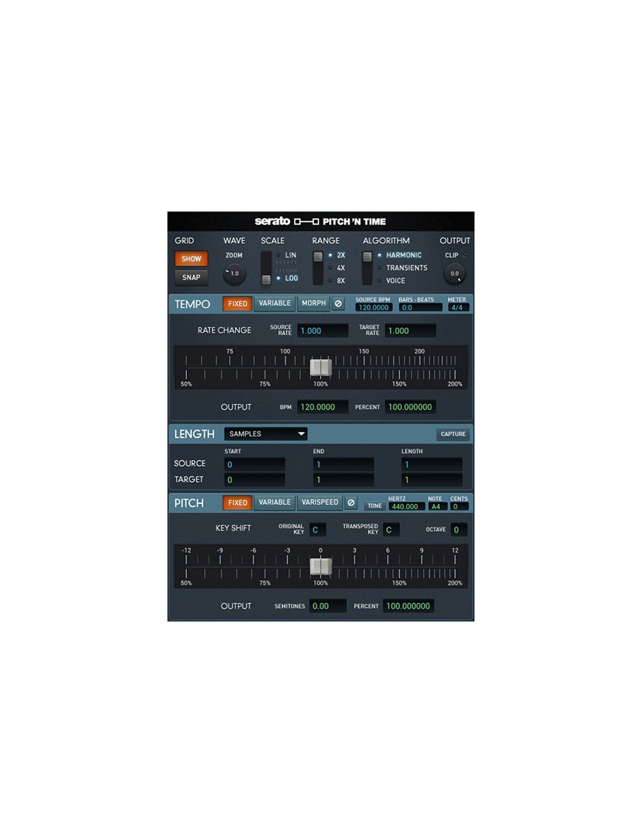Click the Source Rate field
The image size is (644, 833).
323,331
